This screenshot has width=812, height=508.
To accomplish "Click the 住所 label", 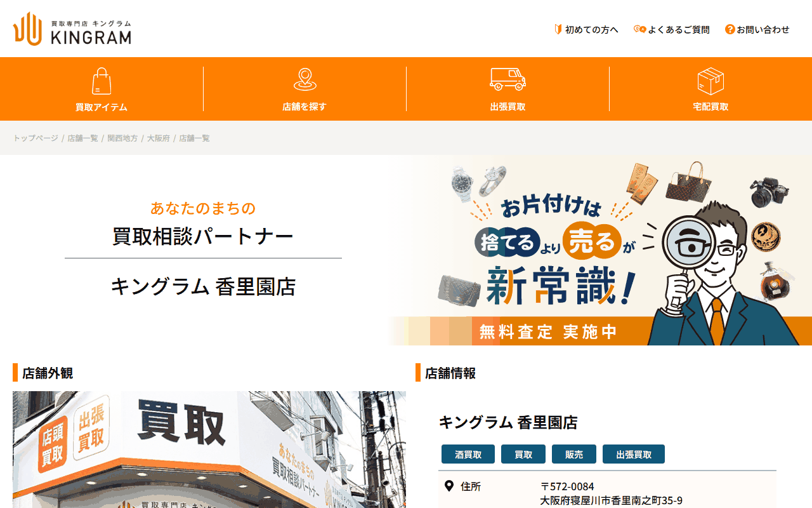I will [x=471, y=486].
